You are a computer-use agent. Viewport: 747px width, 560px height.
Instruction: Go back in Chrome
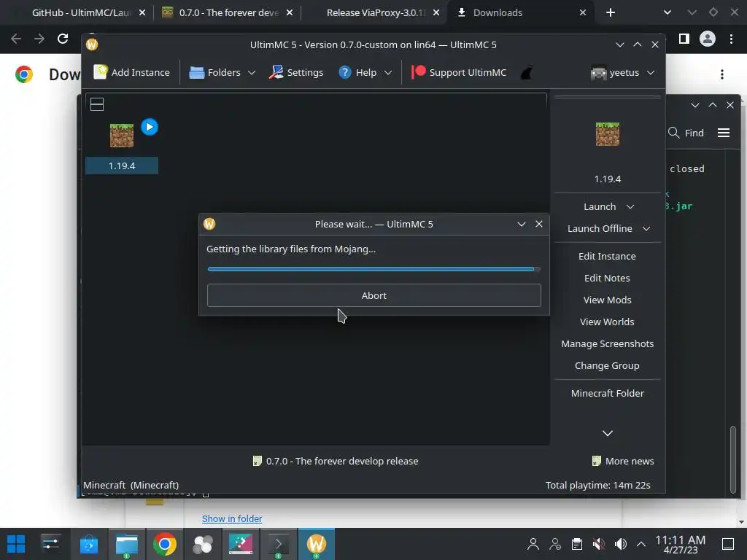[x=16, y=39]
